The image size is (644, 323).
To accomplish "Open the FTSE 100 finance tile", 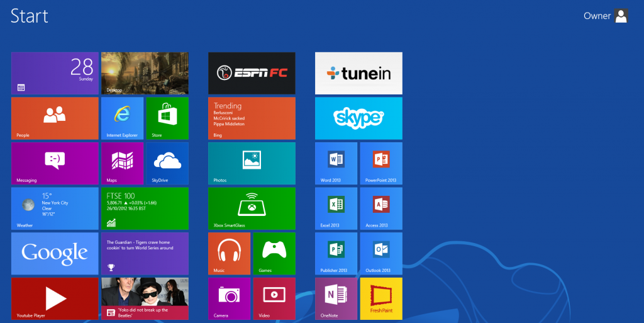I will point(145,208).
